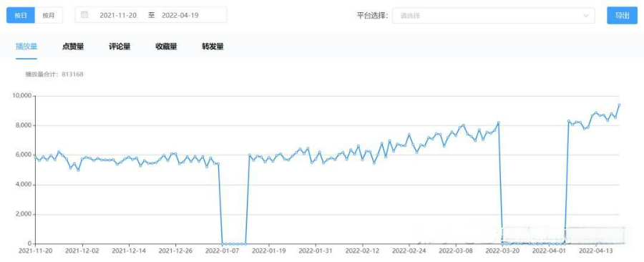The height and width of the screenshot is (262, 644).
Task: Click the 2022-01-31 x-axis label
Action: [x=316, y=251]
